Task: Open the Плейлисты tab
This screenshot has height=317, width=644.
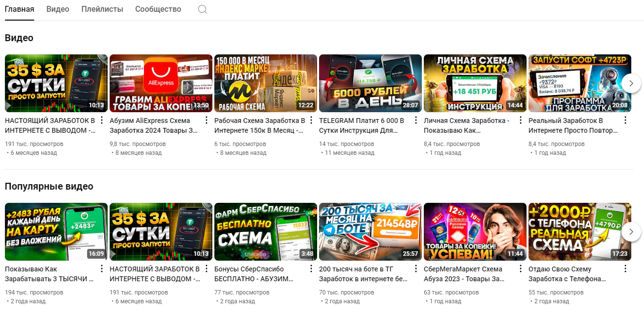Action: pos(102,9)
